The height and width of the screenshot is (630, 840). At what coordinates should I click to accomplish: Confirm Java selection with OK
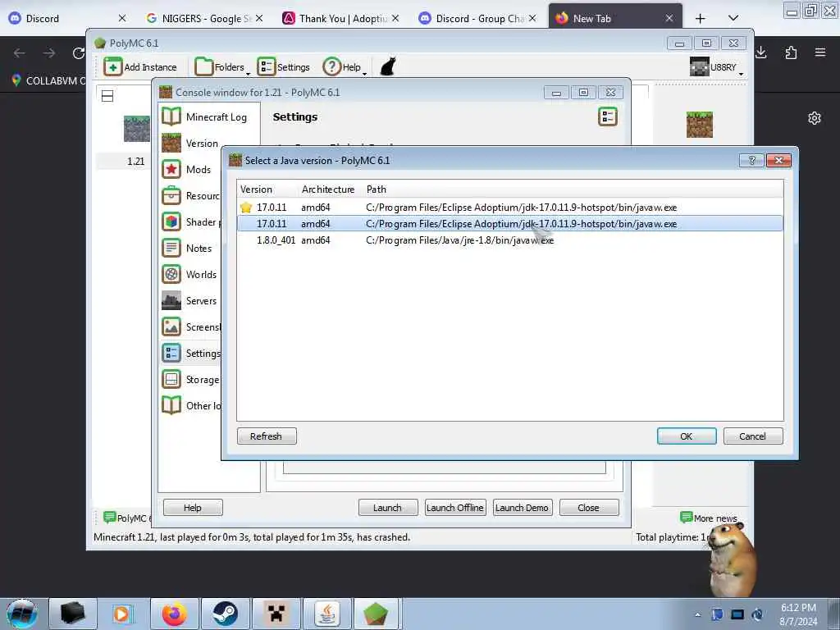click(687, 436)
